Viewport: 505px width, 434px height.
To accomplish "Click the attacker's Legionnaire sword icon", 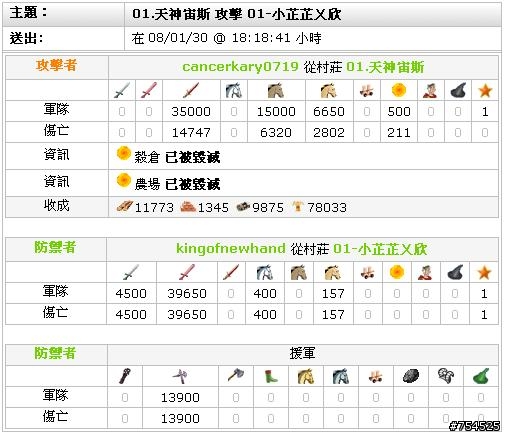I will point(122,90).
